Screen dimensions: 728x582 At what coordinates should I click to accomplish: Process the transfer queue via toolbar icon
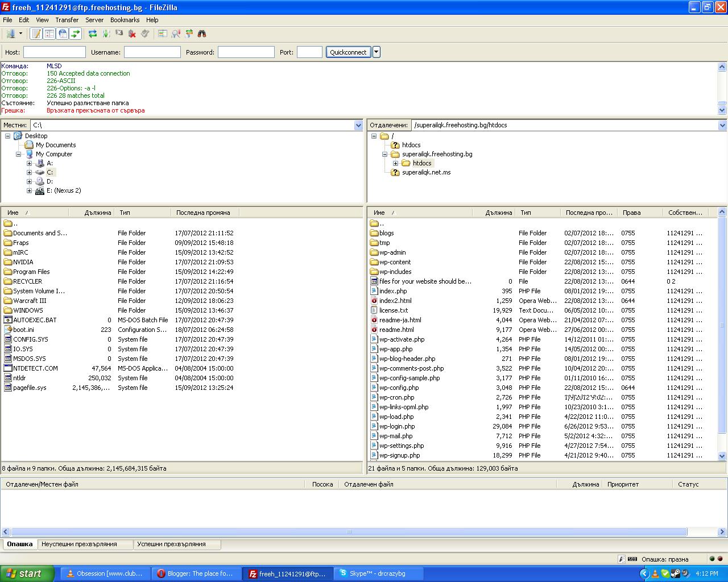click(106, 34)
